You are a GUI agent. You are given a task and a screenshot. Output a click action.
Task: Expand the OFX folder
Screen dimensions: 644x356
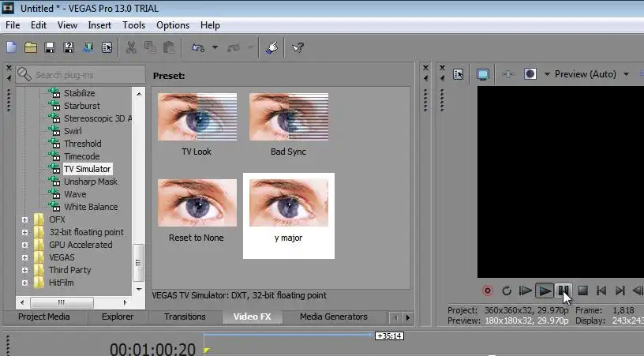coord(25,219)
